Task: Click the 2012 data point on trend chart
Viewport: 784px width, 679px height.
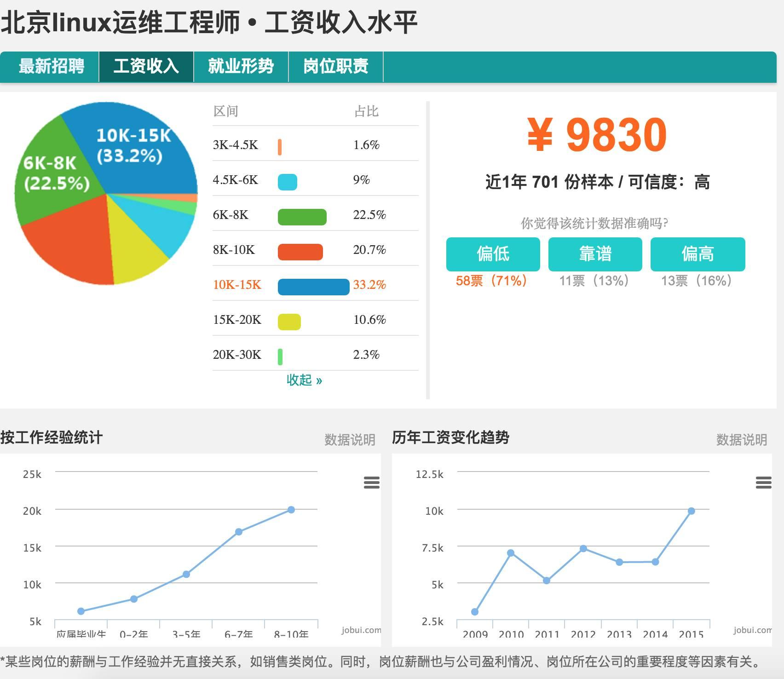Action: pos(583,548)
